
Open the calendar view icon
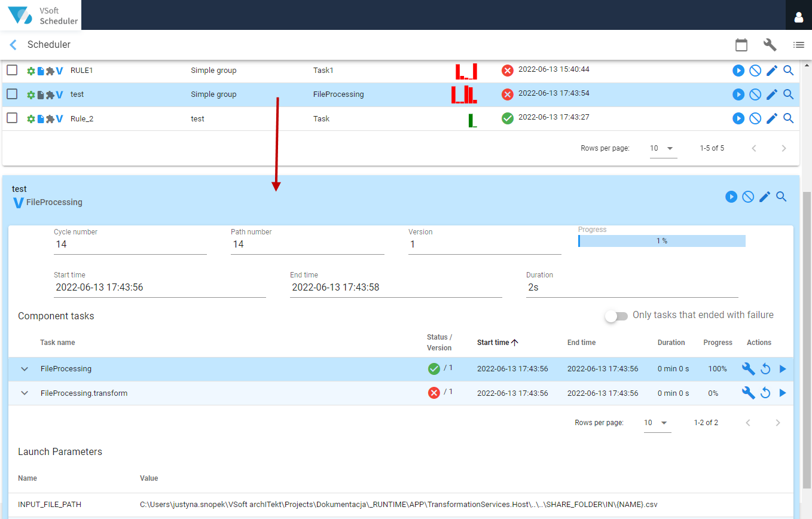(741, 45)
